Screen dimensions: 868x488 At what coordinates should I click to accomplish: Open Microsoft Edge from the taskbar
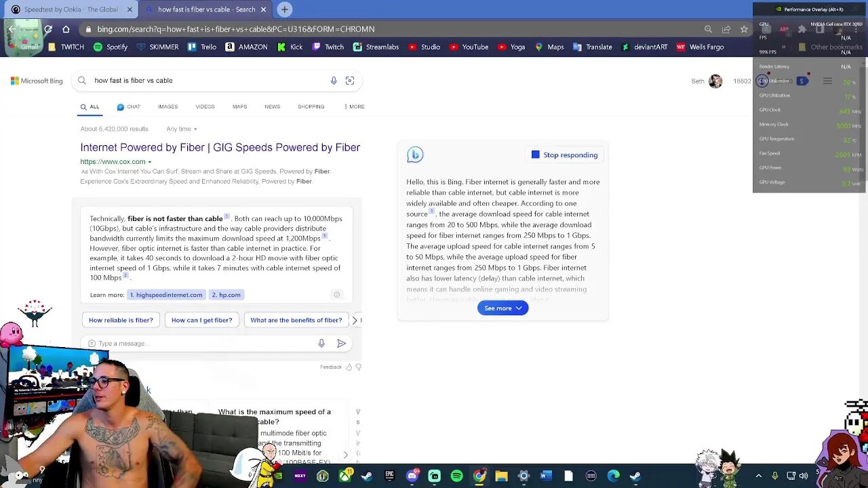click(x=614, y=476)
